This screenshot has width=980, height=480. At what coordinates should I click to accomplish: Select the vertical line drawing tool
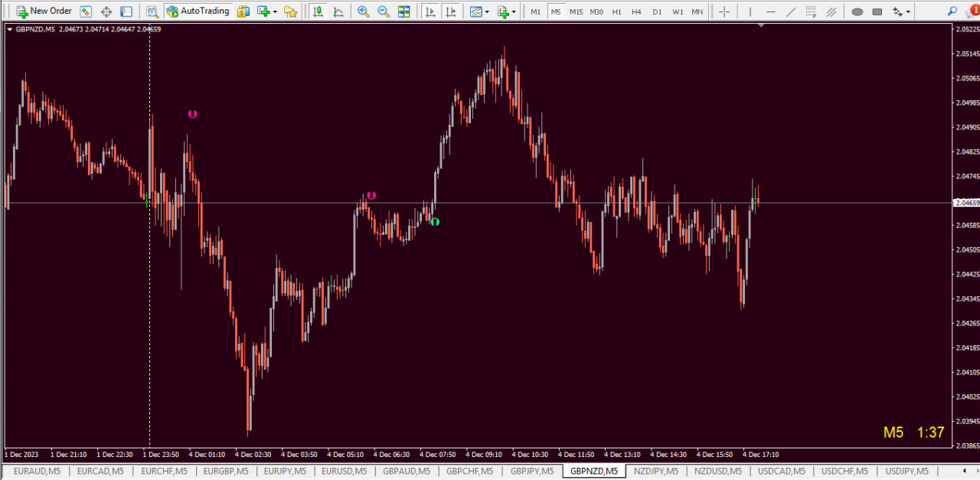(750, 11)
